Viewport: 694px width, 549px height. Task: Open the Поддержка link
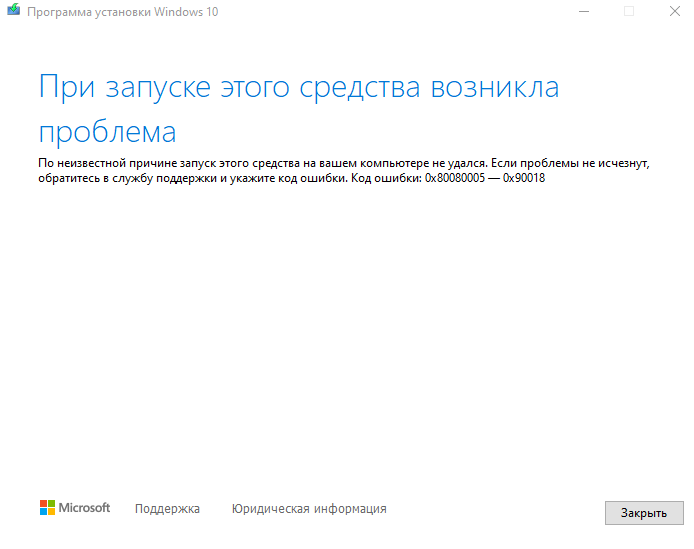pos(167,509)
